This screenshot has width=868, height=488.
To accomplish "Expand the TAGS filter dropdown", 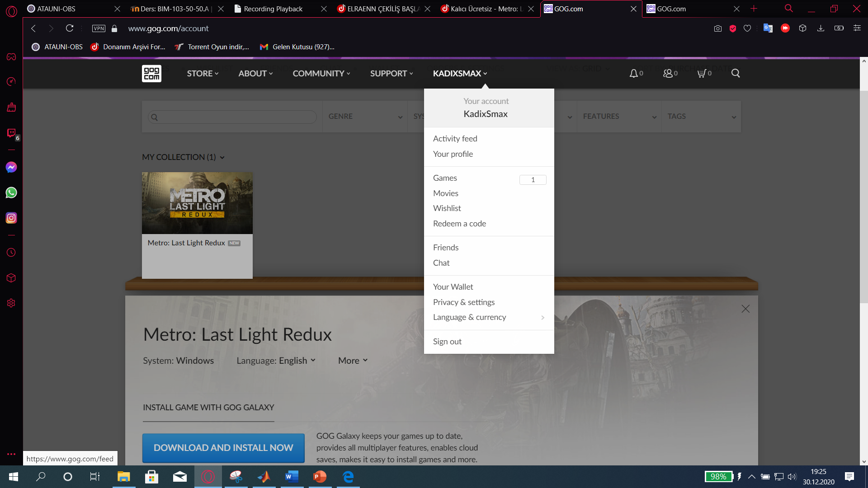I will pyautogui.click(x=701, y=117).
